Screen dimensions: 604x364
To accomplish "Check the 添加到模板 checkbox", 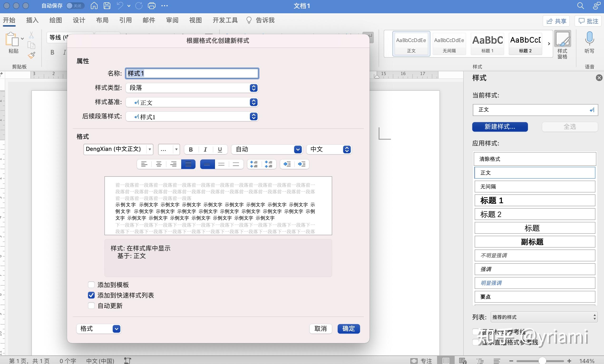I will [x=92, y=285].
